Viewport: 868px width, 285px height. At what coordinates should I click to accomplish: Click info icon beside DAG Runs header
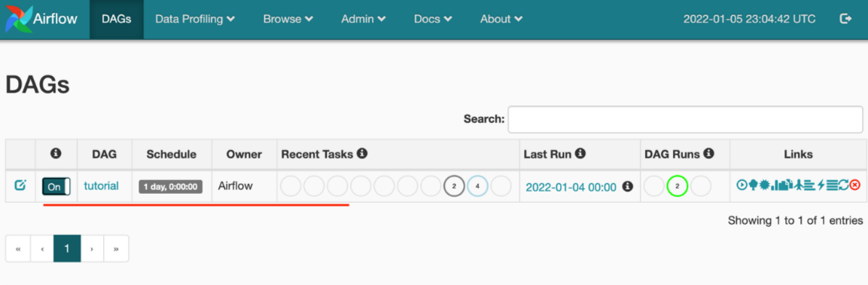coord(709,154)
